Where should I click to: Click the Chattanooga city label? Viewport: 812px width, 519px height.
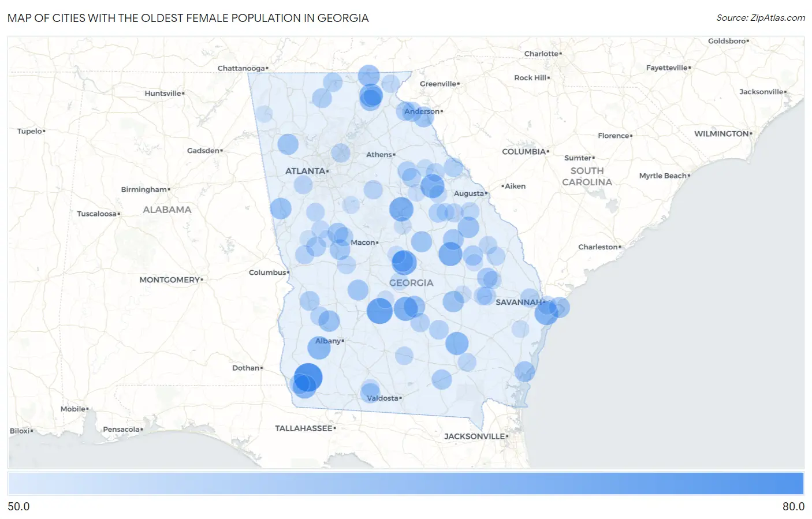(x=241, y=68)
